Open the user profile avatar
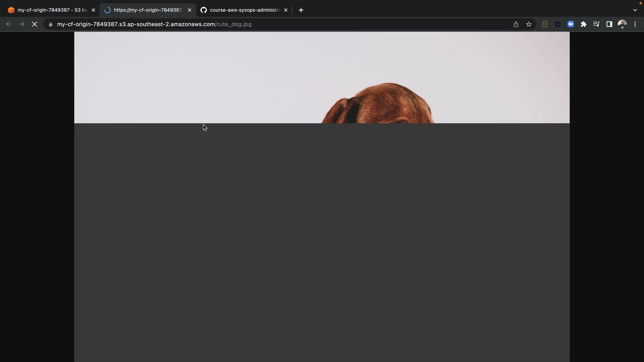This screenshot has height=362, width=644. [x=622, y=24]
